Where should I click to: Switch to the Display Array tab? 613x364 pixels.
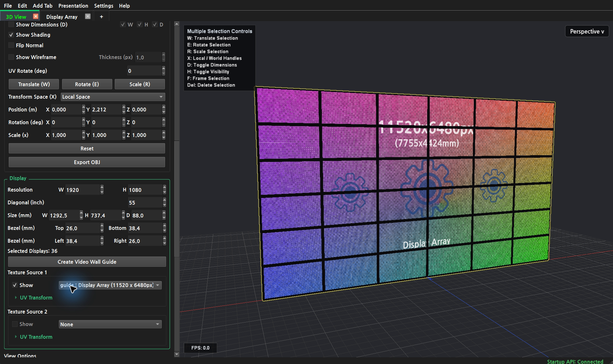click(x=62, y=17)
